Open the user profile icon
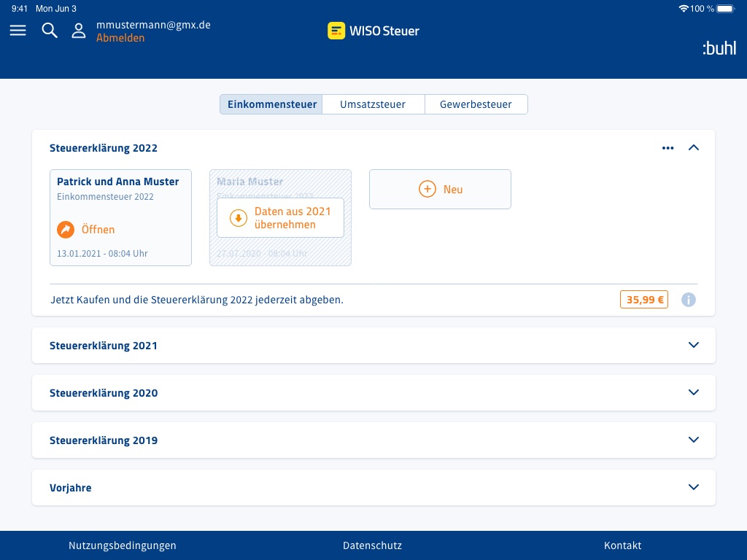This screenshot has height=560, width=747. coord(79,31)
